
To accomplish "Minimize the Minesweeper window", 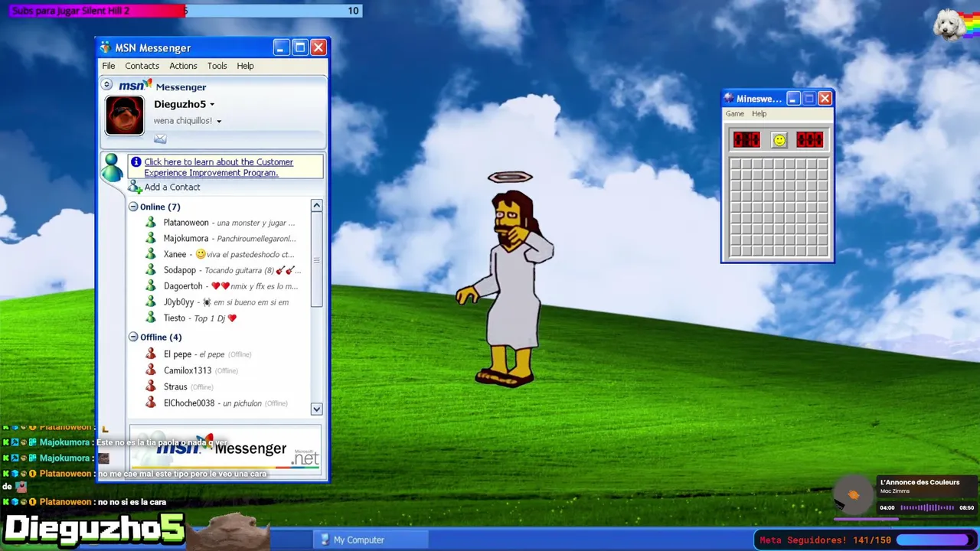I will 793,98.
